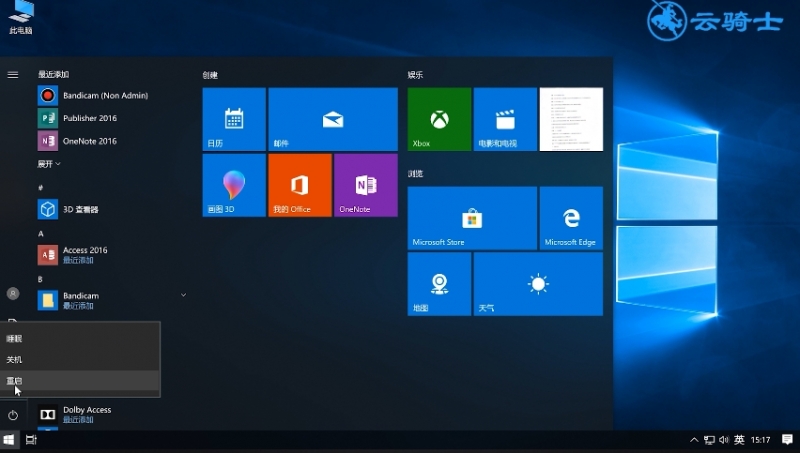This screenshot has height=453, width=800.
Task: Click the volume speaker tray icon
Action: click(723, 440)
